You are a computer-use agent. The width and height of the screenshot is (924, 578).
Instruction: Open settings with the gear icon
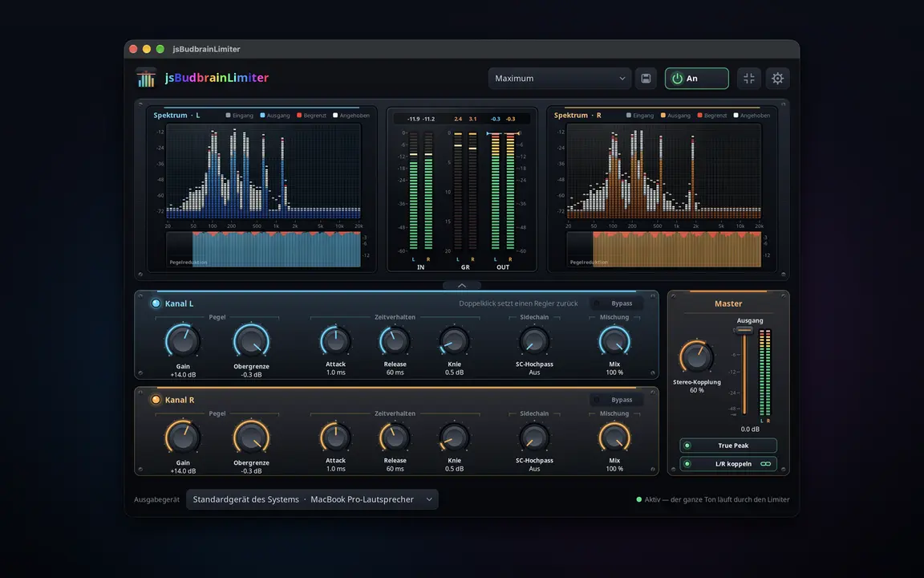(x=778, y=79)
